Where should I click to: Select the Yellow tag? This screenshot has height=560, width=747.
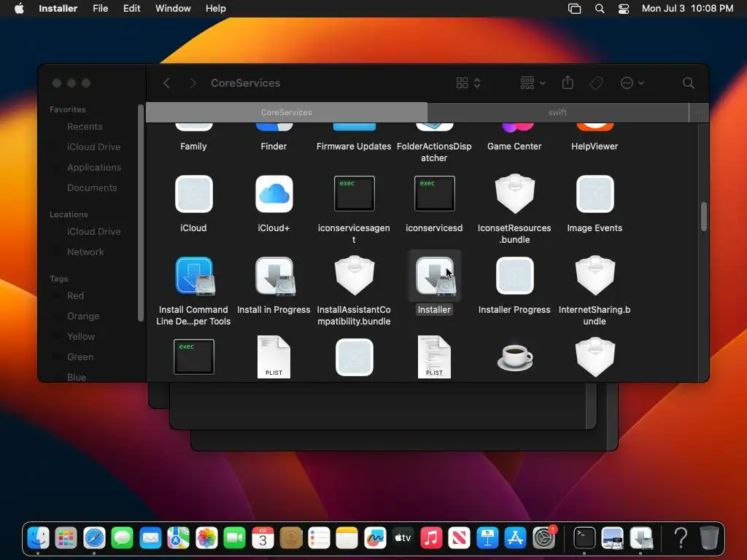pyautogui.click(x=81, y=337)
